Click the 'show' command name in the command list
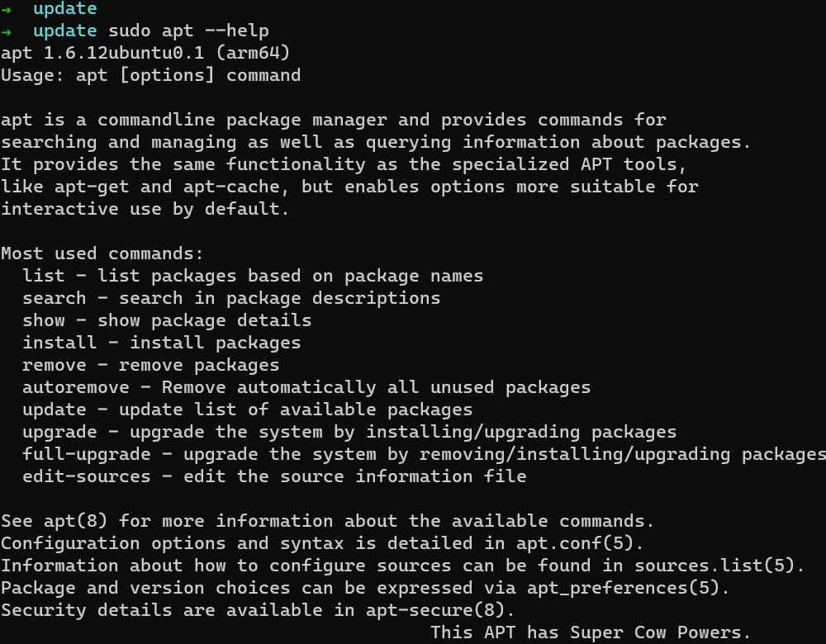 coord(44,320)
